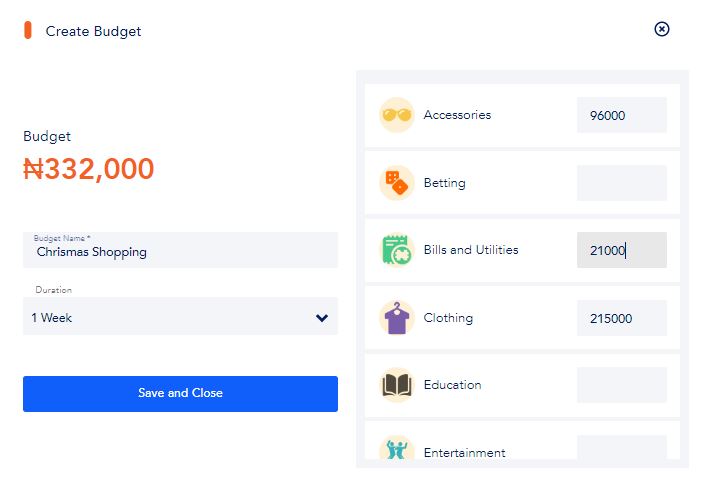
Task: Click the Accessories amount field
Action: pyautogui.click(x=621, y=115)
